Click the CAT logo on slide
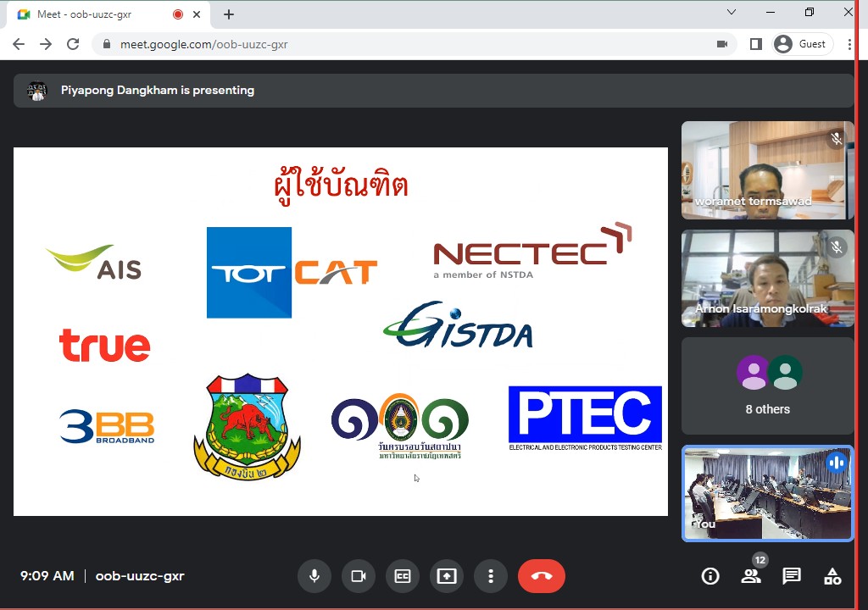Viewport: 868px width, 610px height. tap(336, 272)
